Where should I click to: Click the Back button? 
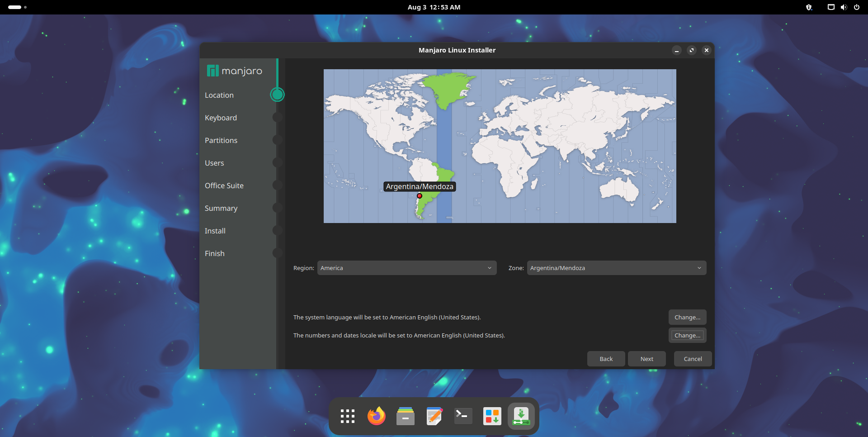pyautogui.click(x=606, y=359)
